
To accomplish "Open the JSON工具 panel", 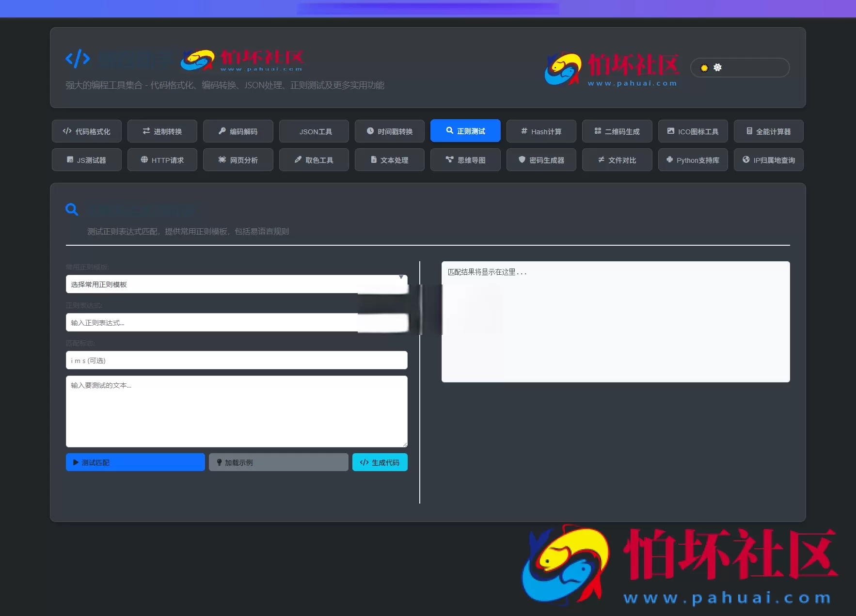I will coord(314,131).
